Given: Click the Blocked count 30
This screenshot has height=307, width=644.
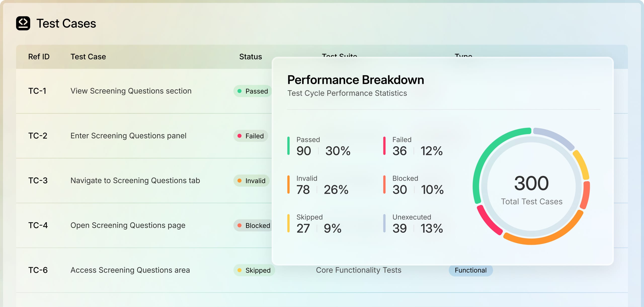Looking at the screenshot, I should pos(400,190).
